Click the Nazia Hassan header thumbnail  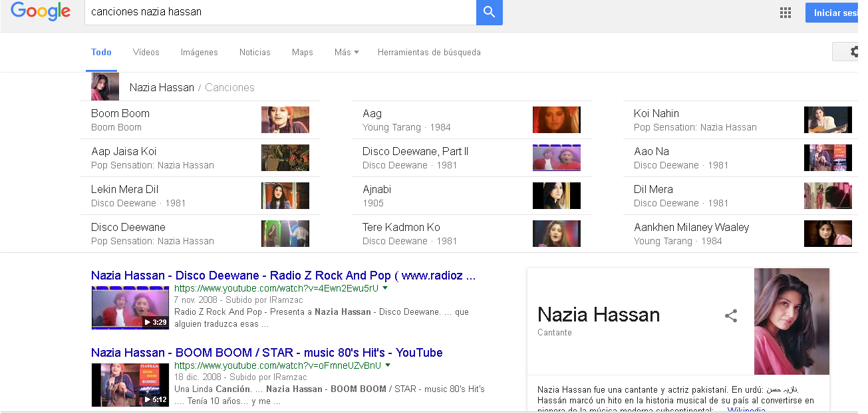[105, 87]
